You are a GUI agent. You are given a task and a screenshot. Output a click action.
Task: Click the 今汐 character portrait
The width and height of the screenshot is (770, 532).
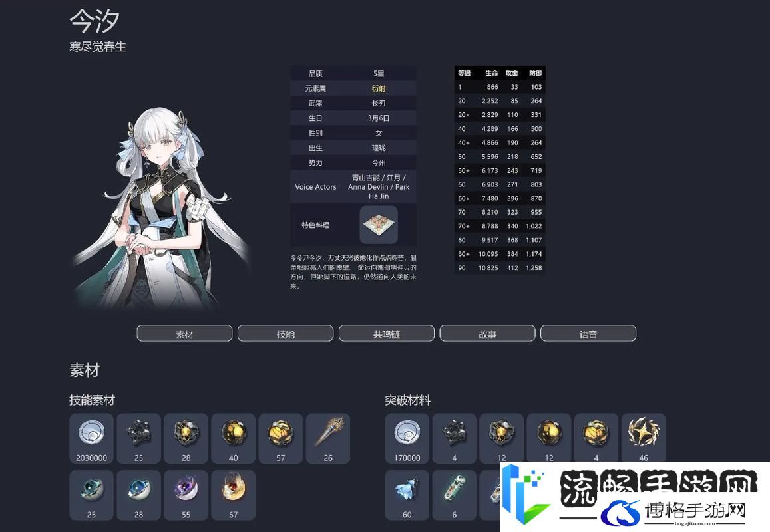click(x=161, y=209)
